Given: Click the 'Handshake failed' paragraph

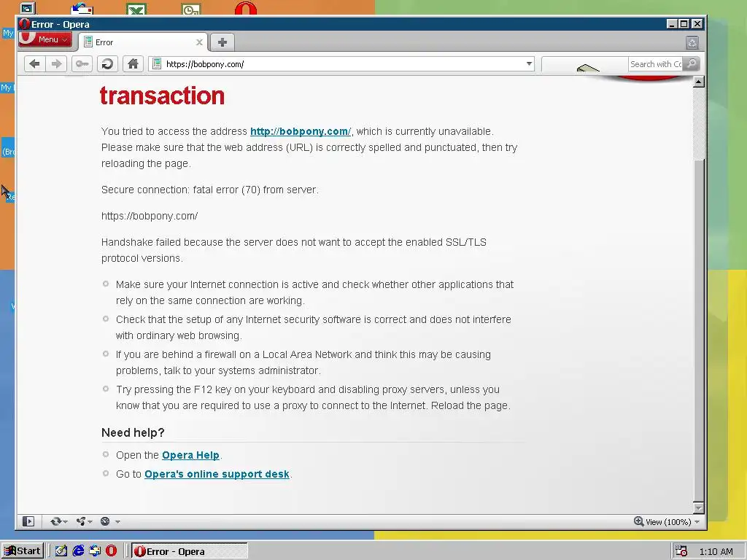Looking at the screenshot, I should 294,250.
